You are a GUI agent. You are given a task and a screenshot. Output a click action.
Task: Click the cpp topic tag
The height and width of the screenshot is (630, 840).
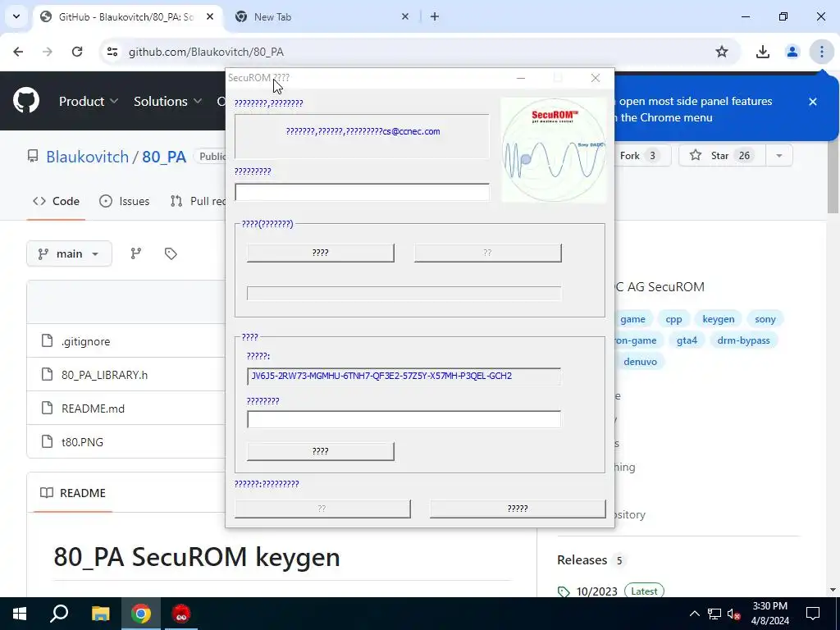pos(673,319)
